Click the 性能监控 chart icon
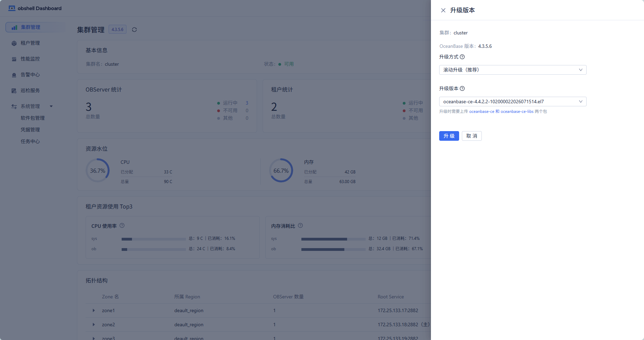 click(14, 59)
